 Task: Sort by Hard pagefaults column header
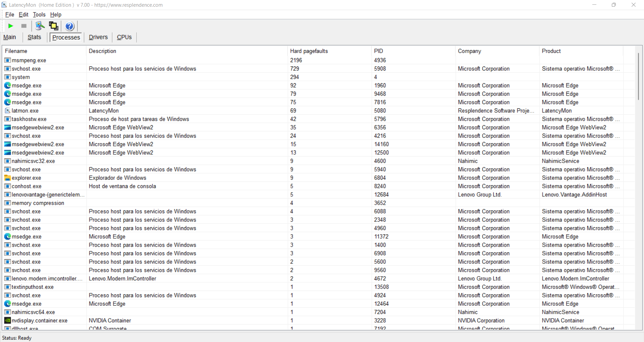(330, 51)
